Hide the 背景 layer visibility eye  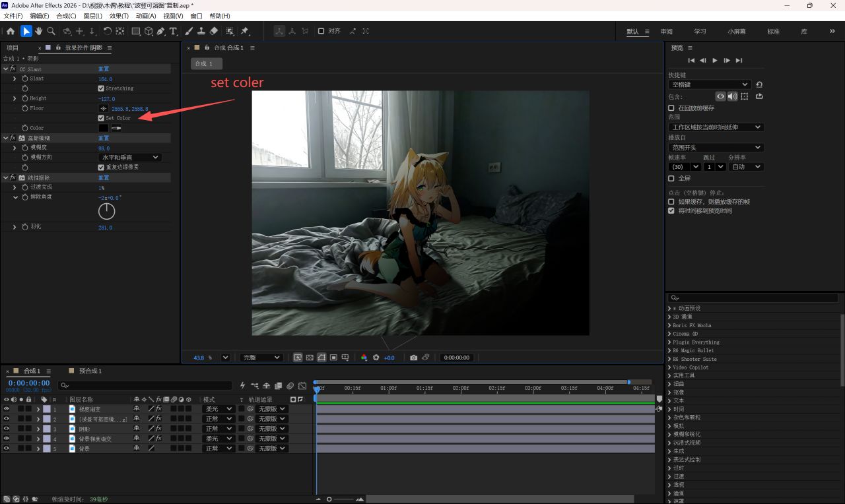pos(7,449)
